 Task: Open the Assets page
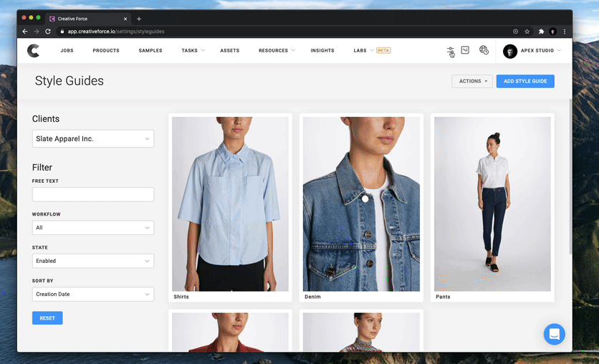[x=229, y=50]
